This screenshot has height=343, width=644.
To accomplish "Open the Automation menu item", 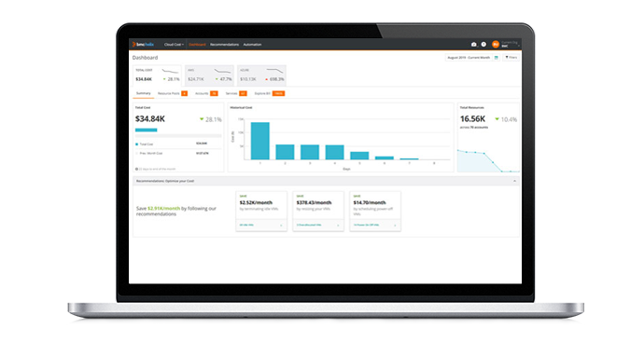I will pos(252,45).
